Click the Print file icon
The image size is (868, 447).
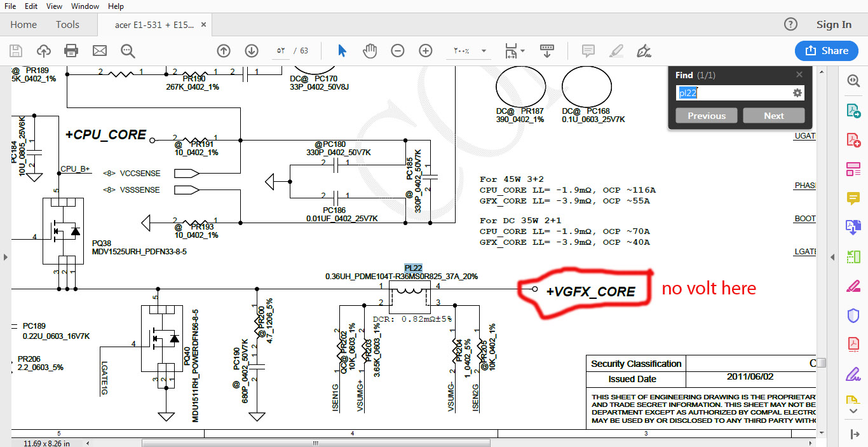tap(71, 51)
